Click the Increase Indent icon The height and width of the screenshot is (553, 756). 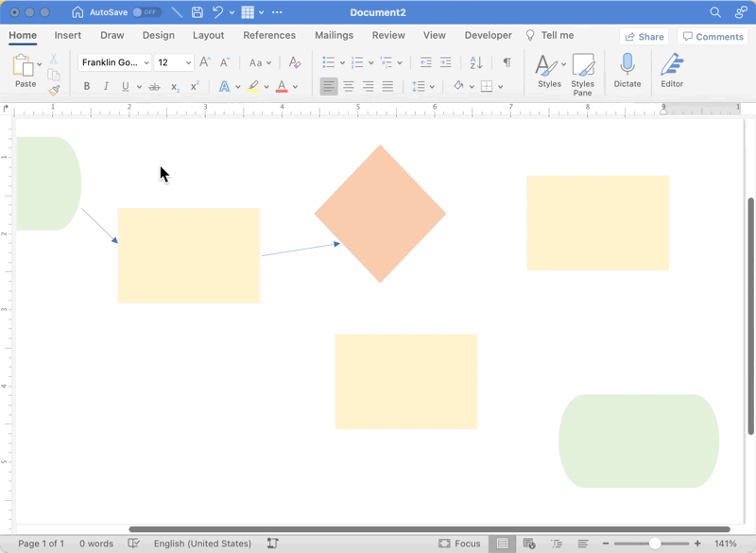click(444, 62)
